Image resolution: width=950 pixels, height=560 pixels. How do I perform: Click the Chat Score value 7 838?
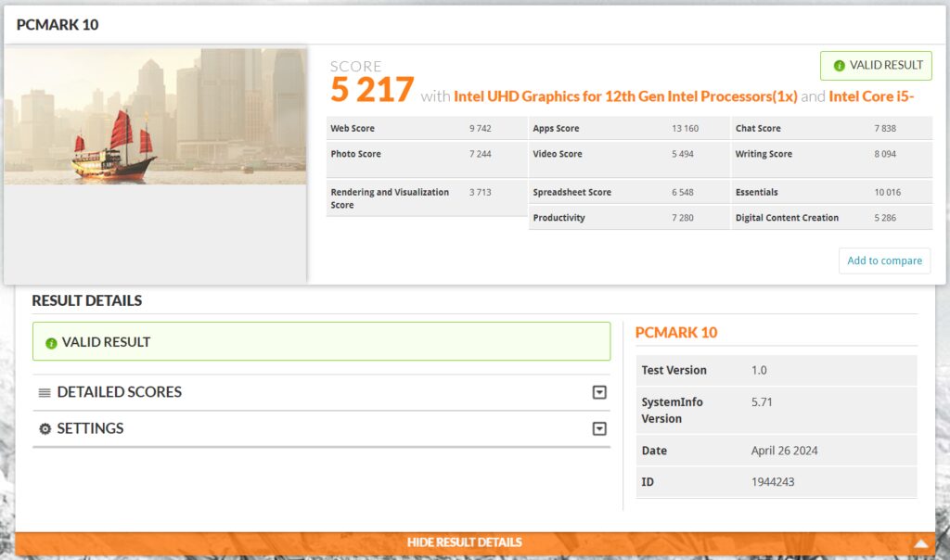click(885, 128)
